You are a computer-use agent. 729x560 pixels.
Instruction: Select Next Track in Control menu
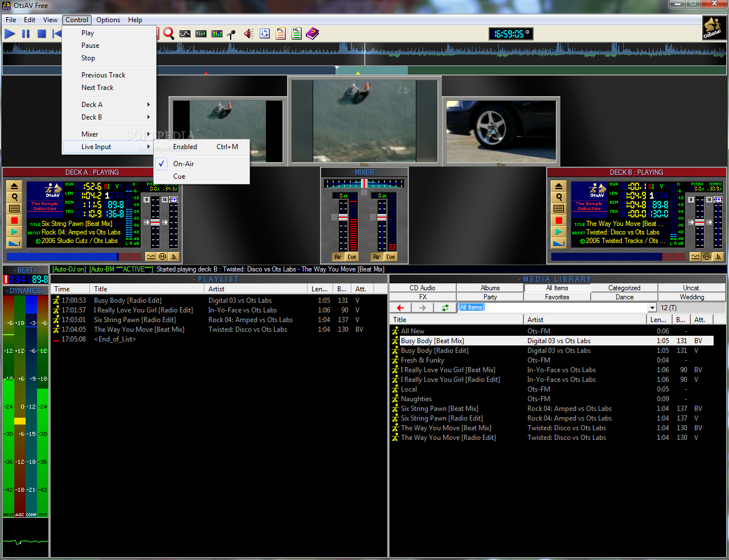[109, 88]
